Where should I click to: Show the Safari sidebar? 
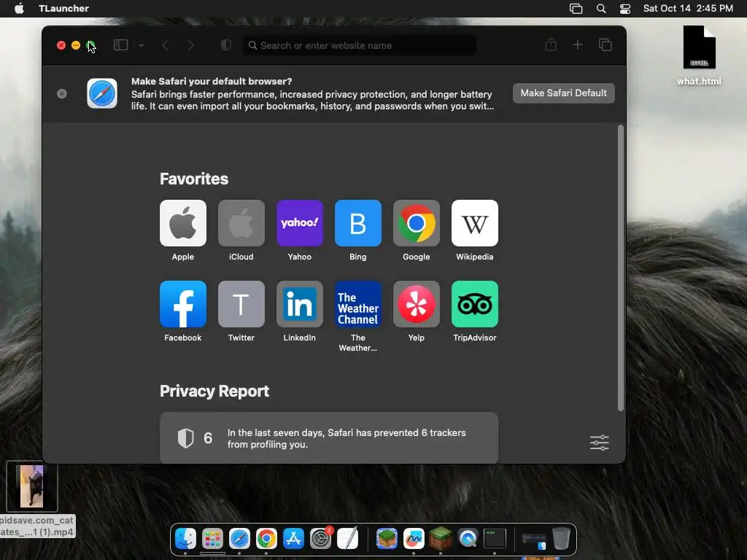click(x=120, y=45)
